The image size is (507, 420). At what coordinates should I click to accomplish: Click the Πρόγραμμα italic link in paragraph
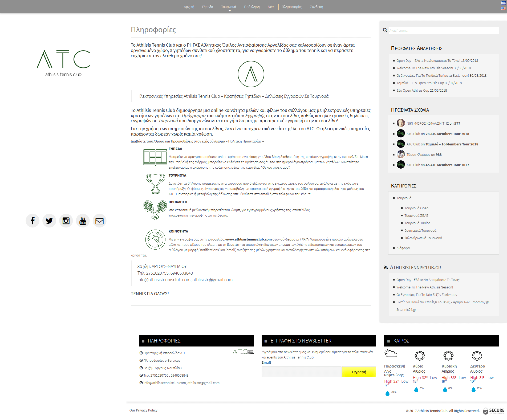coord(194,116)
